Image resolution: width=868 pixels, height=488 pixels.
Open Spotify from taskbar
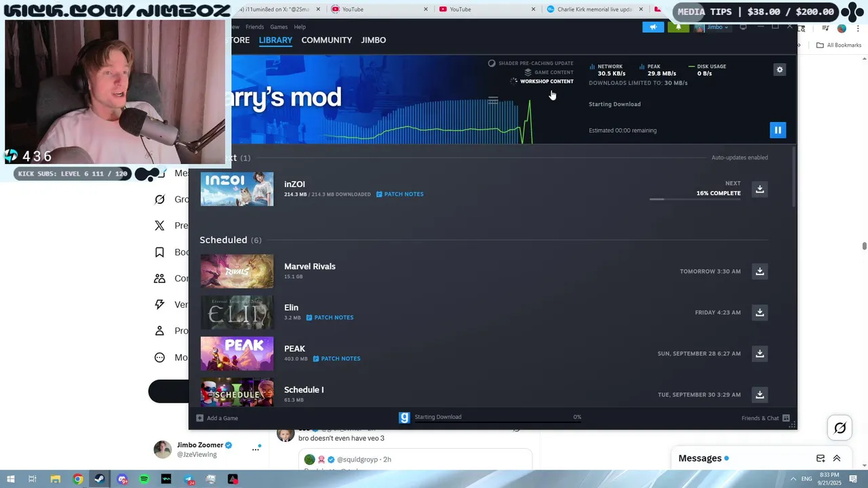click(x=144, y=479)
